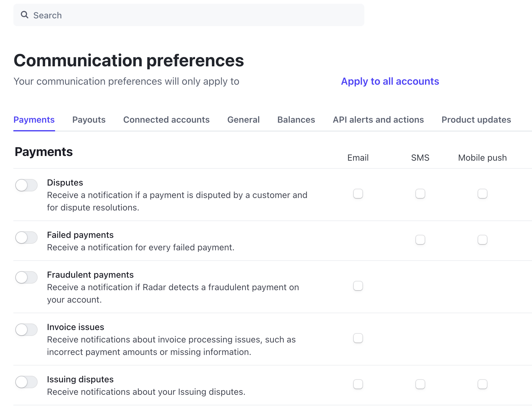Image resolution: width=532 pixels, height=406 pixels.
Task: Enable the Disputes notifications toggle
Action: (x=26, y=185)
